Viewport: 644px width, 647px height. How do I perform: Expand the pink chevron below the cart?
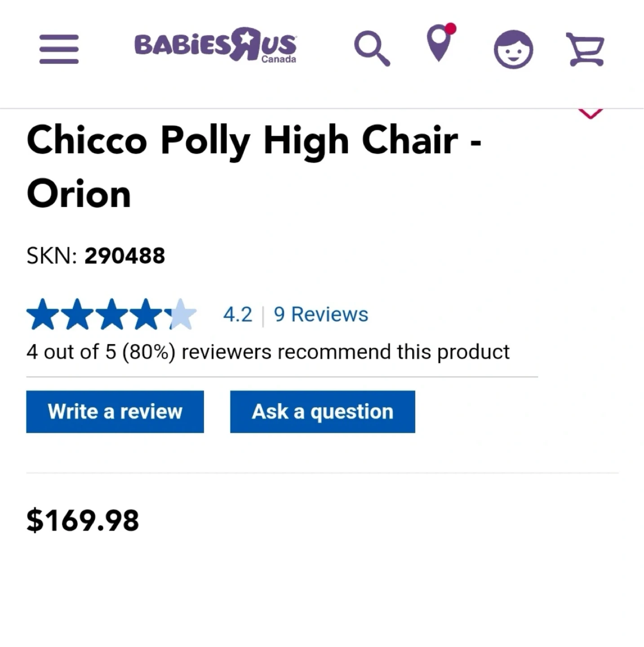pyautogui.click(x=590, y=113)
